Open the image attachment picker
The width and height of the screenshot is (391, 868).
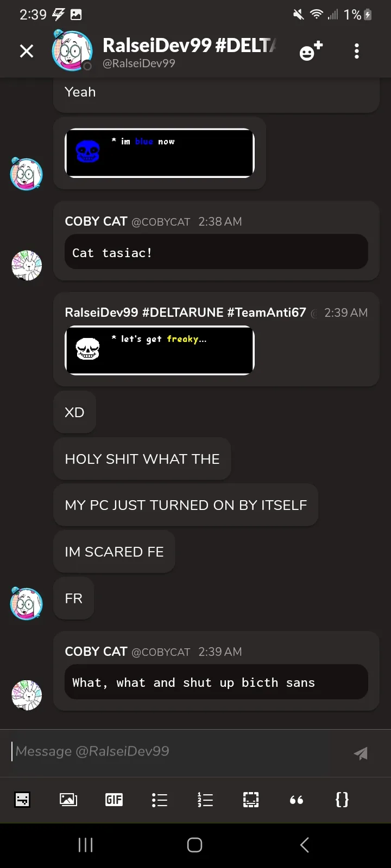(68, 799)
